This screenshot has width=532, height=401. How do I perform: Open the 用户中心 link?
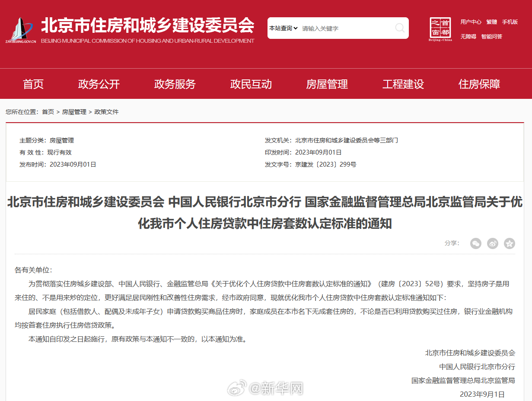[x=471, y=22]
